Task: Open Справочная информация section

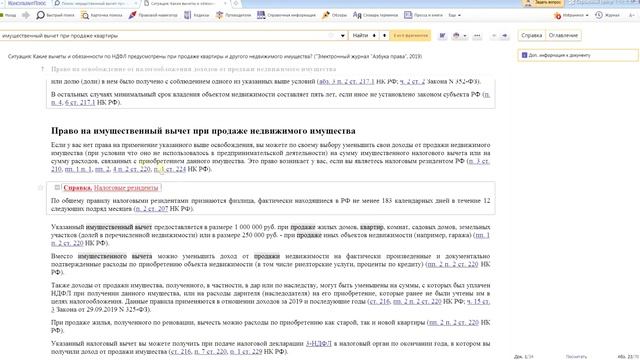Action: (x=287, y=15)
